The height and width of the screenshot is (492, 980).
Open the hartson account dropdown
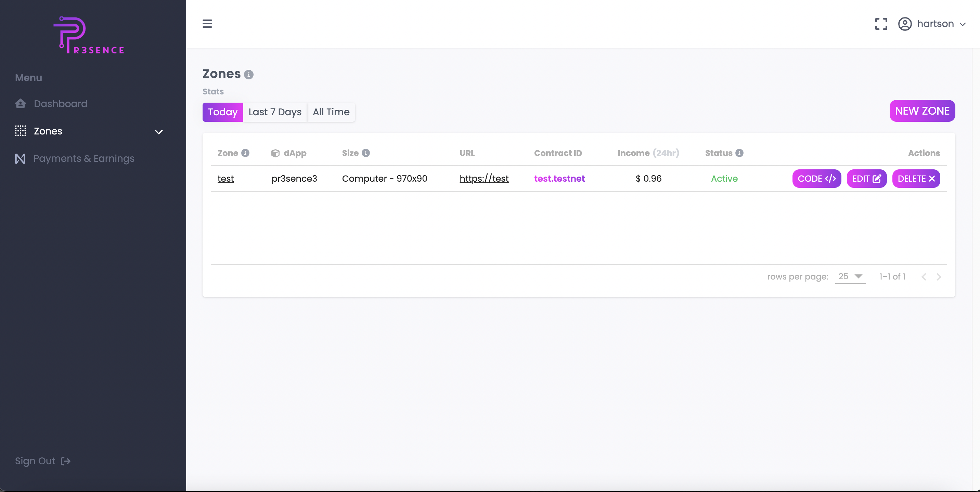click(x=940, y=24)
